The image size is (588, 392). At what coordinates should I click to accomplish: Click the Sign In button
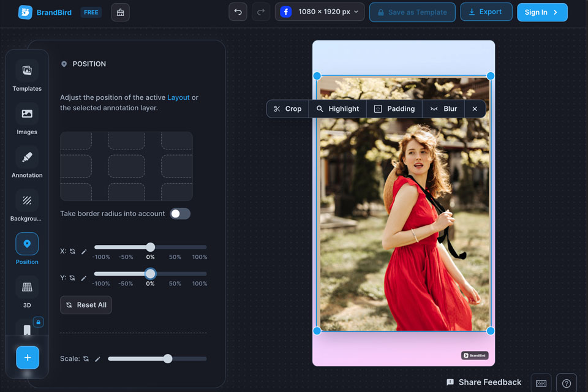pos(541,12)
